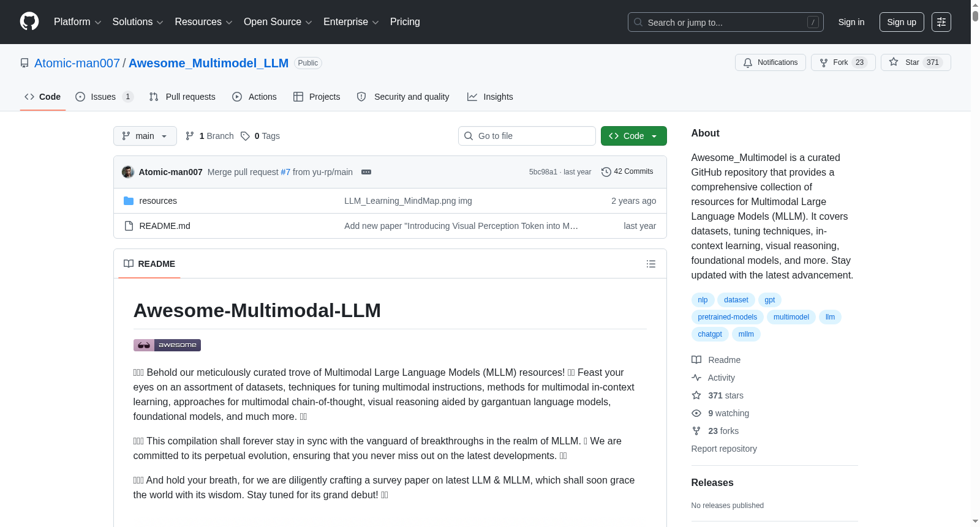Viewport: 980px width, 527px height.
Task: Open the Awesome_Multimodel_LLM repository link
Action: pos(208,63)
